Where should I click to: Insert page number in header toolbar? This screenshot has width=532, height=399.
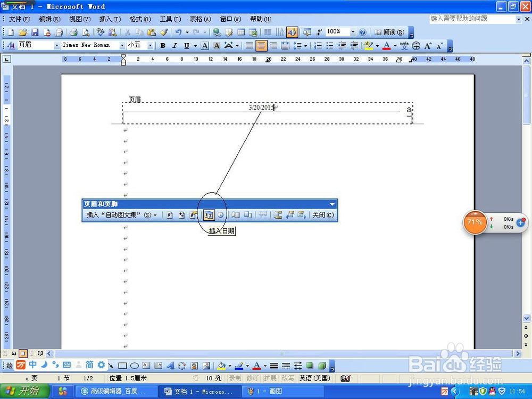[170, 215]
